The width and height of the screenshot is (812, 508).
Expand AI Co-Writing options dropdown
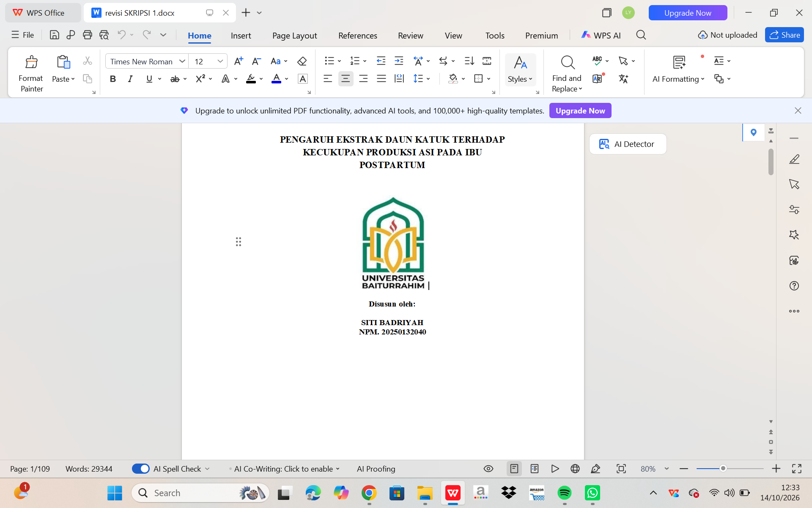point(337,469)
